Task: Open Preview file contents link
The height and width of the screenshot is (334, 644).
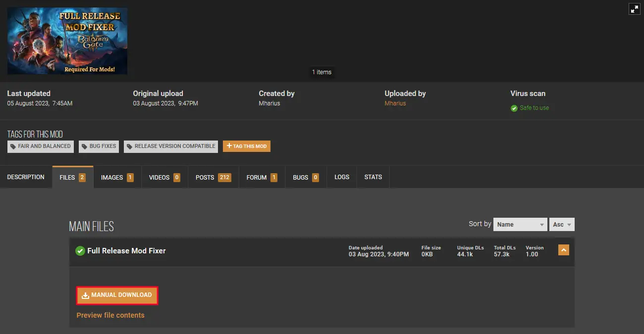Action: point(110,315)
